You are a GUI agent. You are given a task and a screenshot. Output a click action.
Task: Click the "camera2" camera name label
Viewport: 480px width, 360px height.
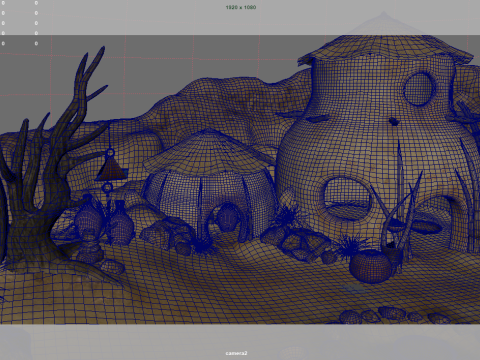pyautogui.click(x=236, y=353)
